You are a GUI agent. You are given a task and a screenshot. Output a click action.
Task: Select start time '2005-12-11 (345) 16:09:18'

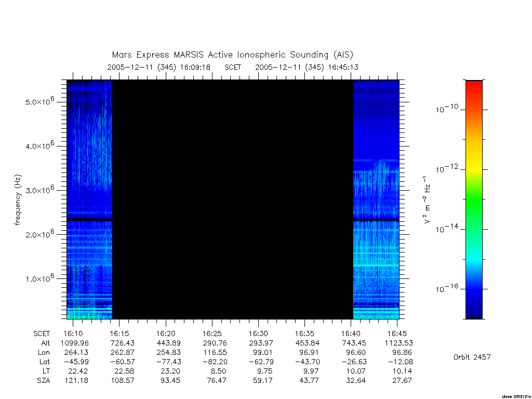click(159, 67)
